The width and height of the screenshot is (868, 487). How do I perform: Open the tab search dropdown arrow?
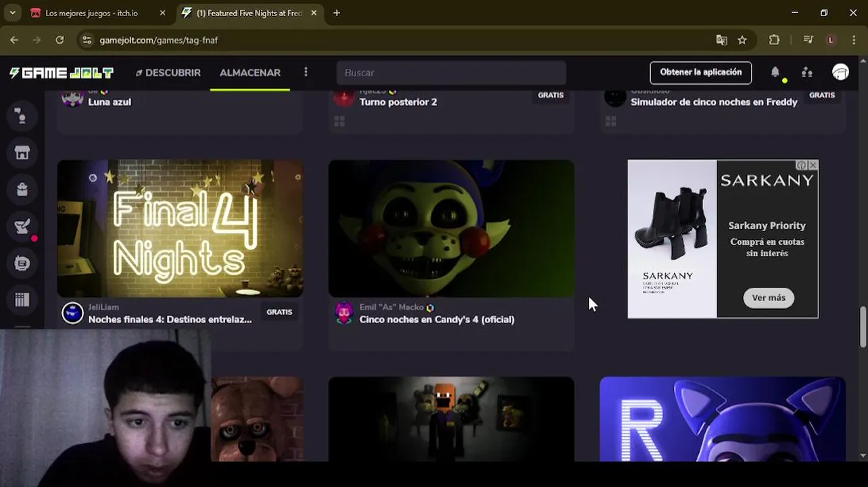point(12,13)
